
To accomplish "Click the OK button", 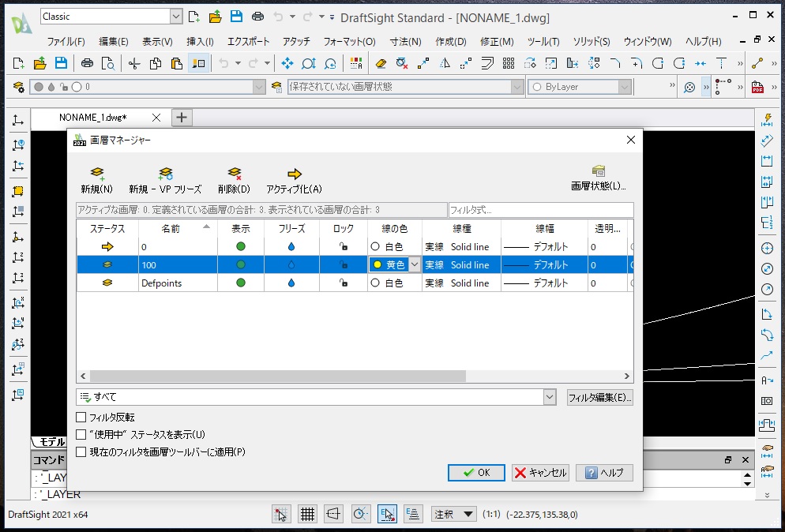I will [476, 473].
